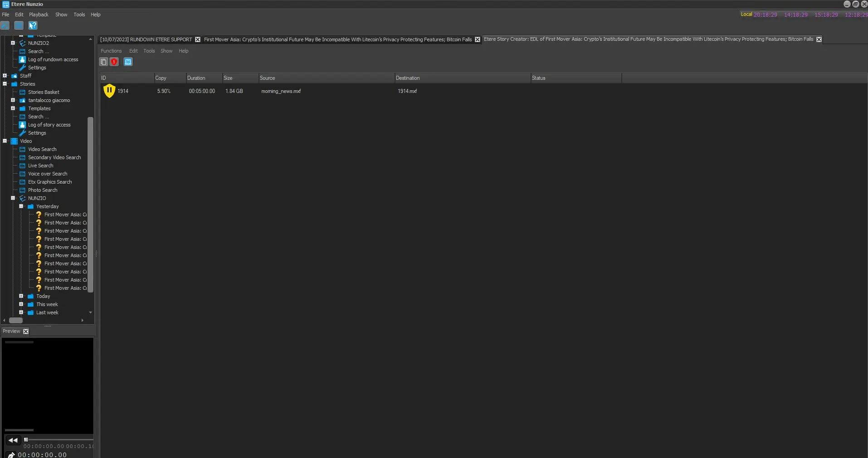Click the blue monitor toolbar icon
Viewport: 868px width, 458px height.
click(128, 62)
